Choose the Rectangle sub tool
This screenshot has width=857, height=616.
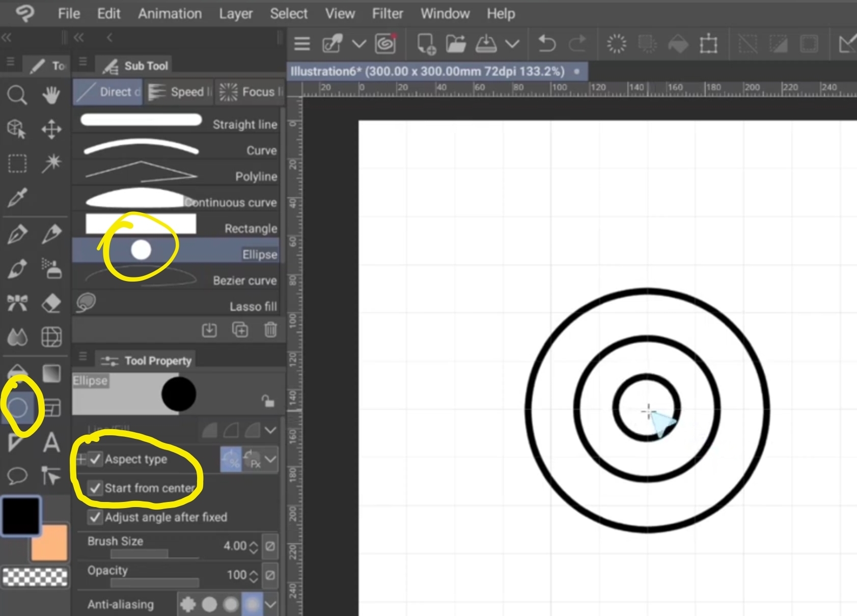pyautogui.click(x=177, y=225)
